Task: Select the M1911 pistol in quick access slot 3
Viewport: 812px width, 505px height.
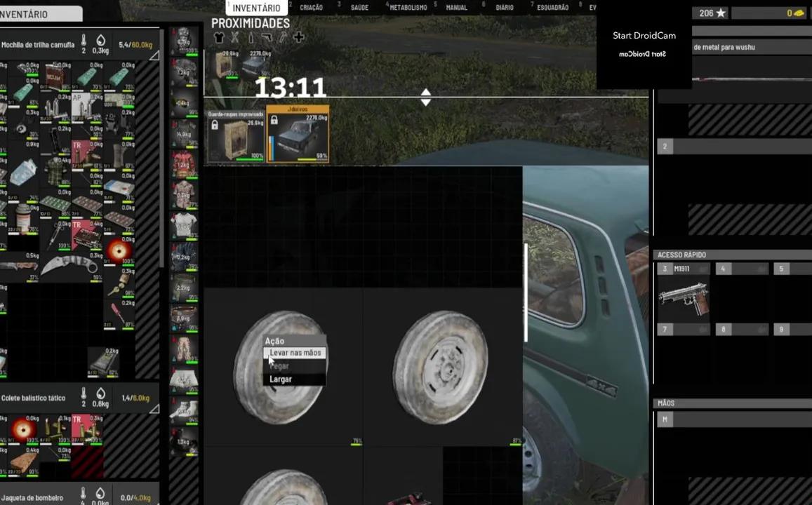Action: point(683,299)
